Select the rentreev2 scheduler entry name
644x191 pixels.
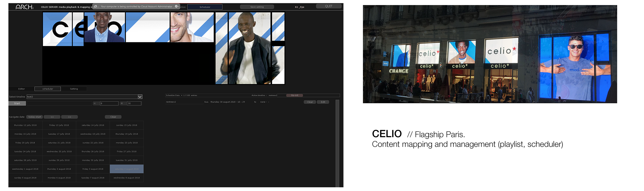click(171, 102)
